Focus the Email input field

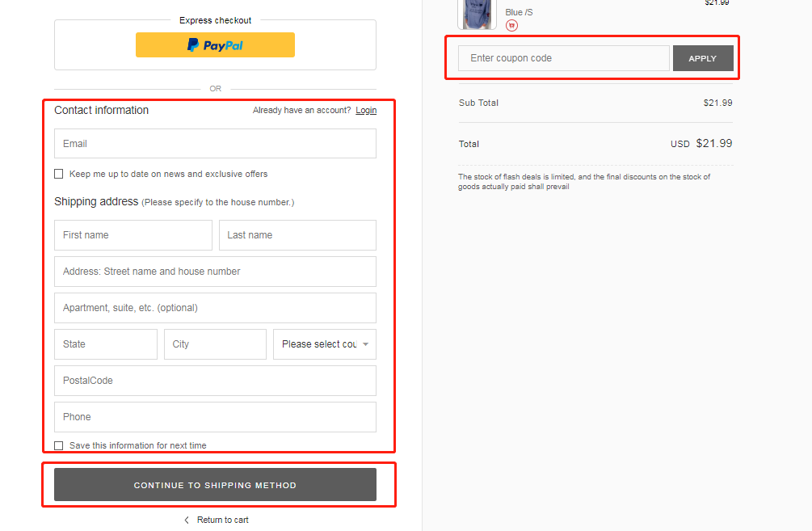pos(215,144)
